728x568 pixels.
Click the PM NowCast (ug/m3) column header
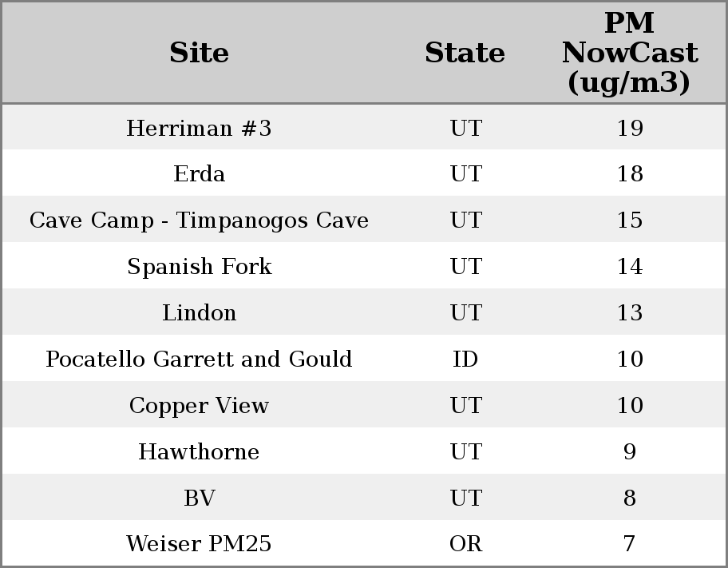[629, 53]
